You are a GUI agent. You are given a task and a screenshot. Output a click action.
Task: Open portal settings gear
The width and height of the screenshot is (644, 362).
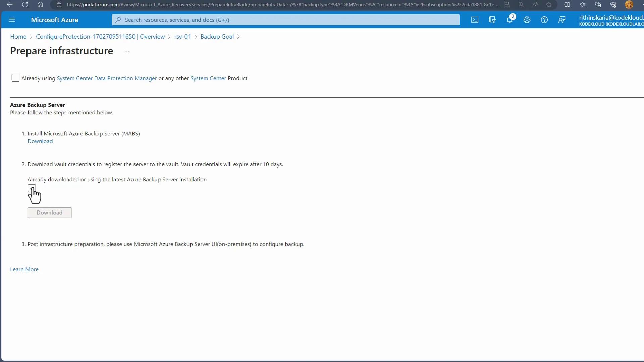click(x=527, y=20)
